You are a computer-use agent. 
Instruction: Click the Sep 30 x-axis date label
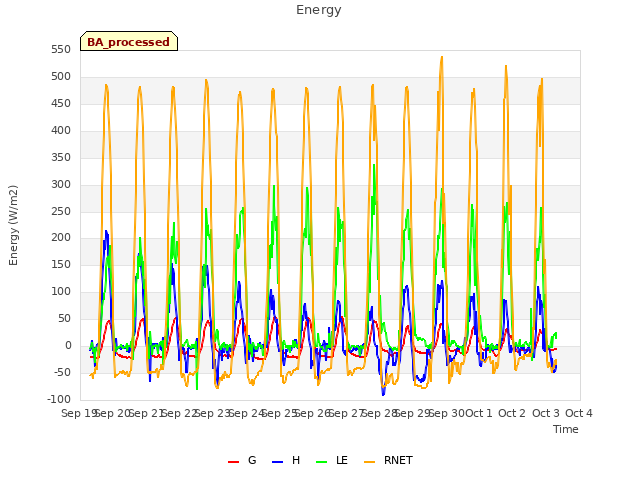pyautogui.click(x=446, y=413)
